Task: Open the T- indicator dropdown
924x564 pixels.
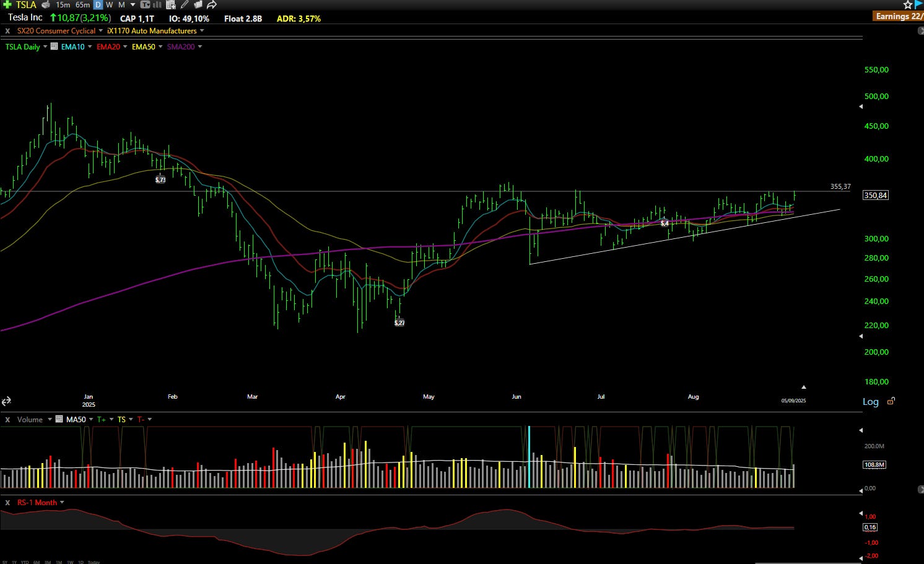Action: [149, 420]
